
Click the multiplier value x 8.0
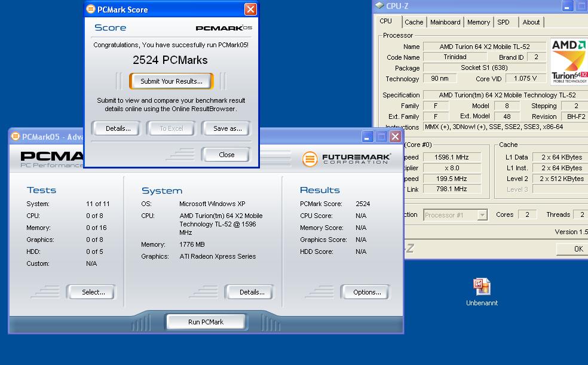452,168
